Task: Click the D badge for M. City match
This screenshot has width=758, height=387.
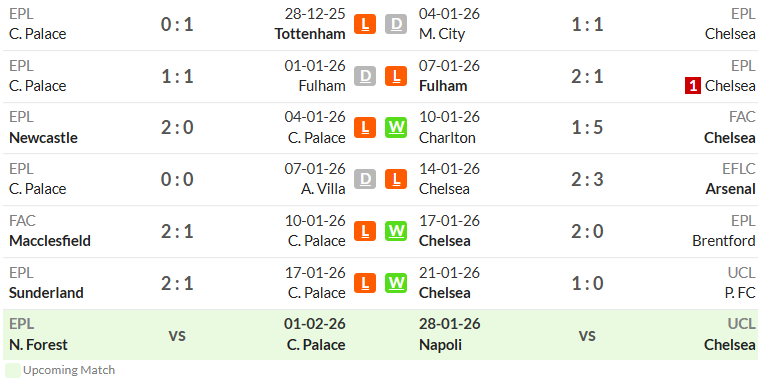Action: (396, 24)
